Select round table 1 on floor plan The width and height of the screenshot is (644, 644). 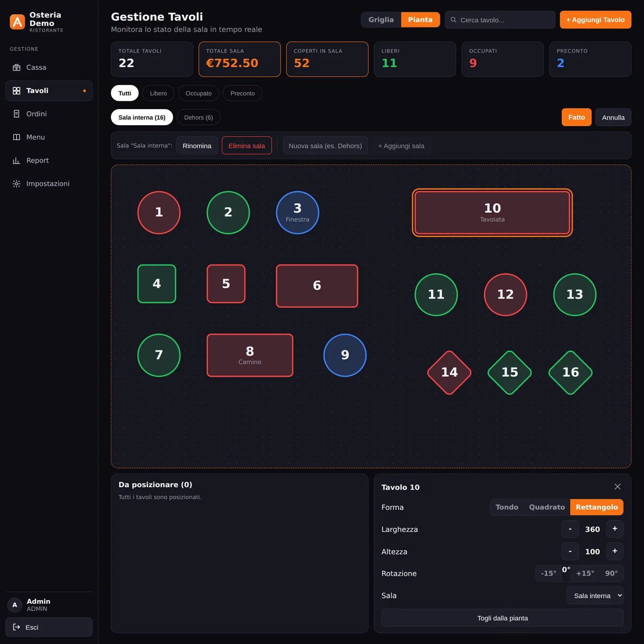[x=159, y=213]
